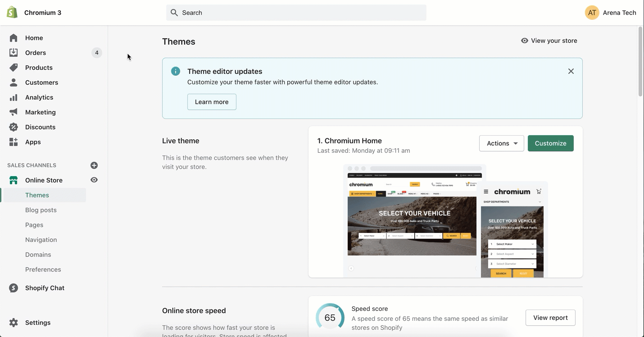Screen dimensions: 644x337
Task: Go to Orders section
Action: pyautogui.click(x=36, y=53)
